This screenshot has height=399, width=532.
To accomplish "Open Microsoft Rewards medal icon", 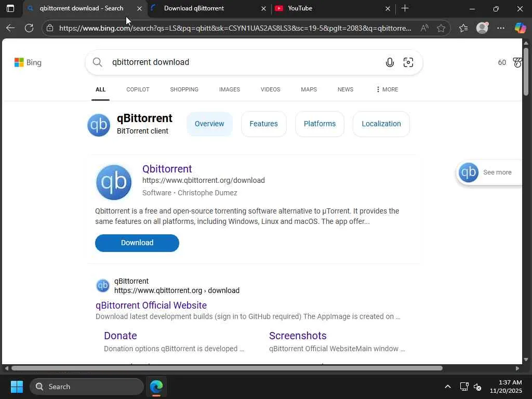I will tap(517, 62).
